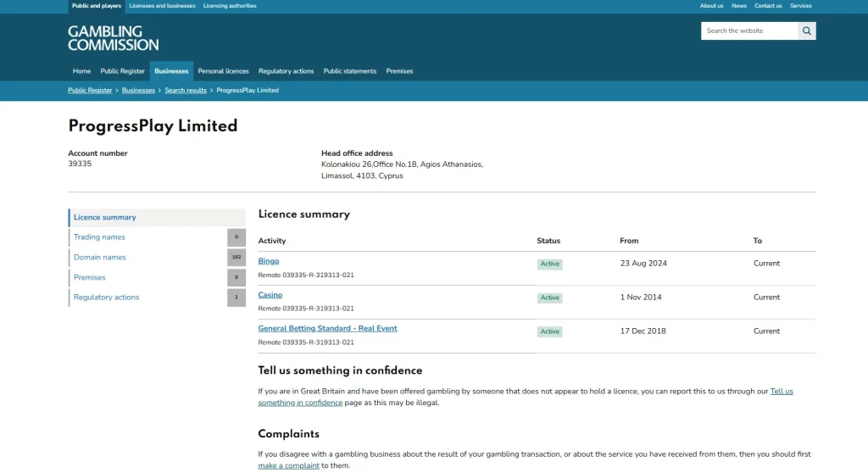This screenshot has width=868, height=473.
Task: Click Businesses breadcrumb link
Action: (138, 91)
